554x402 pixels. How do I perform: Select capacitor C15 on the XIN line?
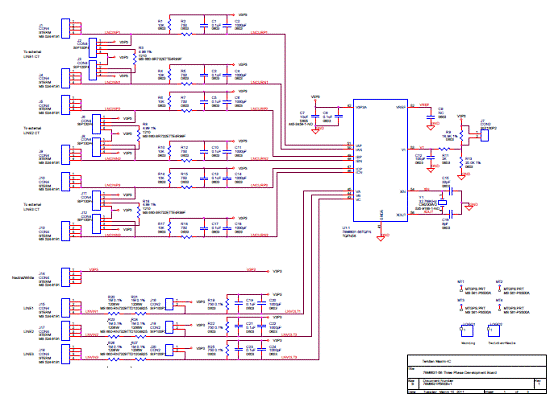[x=450, y=191]
